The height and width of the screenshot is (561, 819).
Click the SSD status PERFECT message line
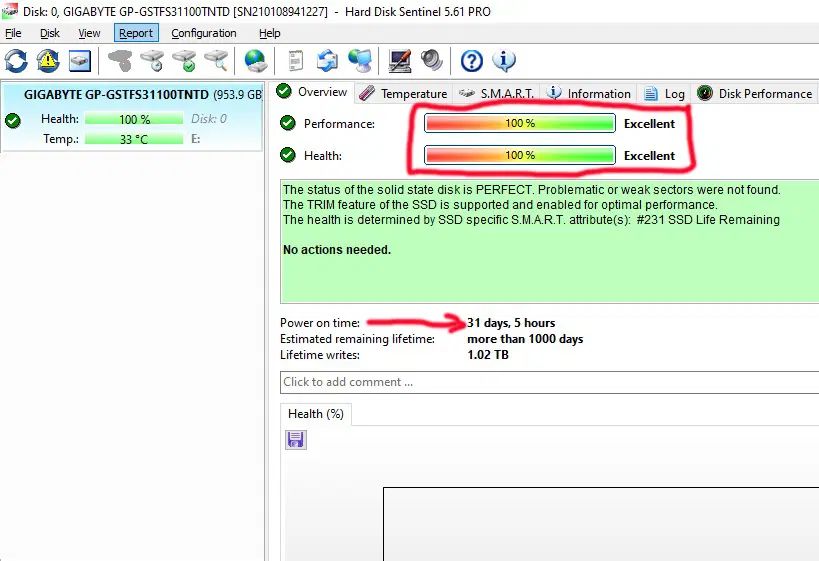[532, 190]
